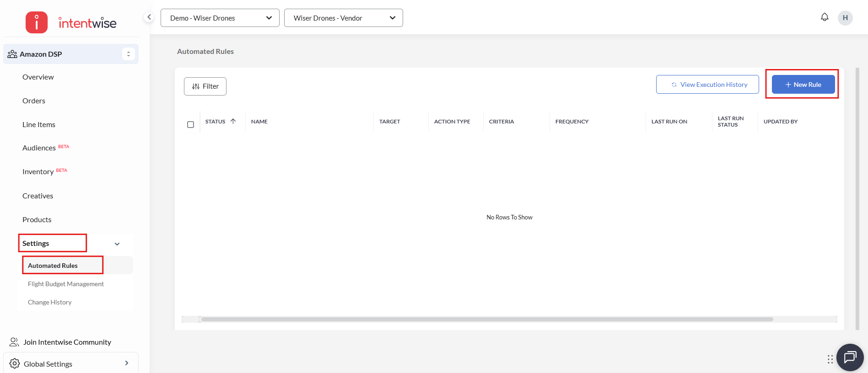
Task: Click the Intentwise logo icon
Action: click(x=37, y=22)
